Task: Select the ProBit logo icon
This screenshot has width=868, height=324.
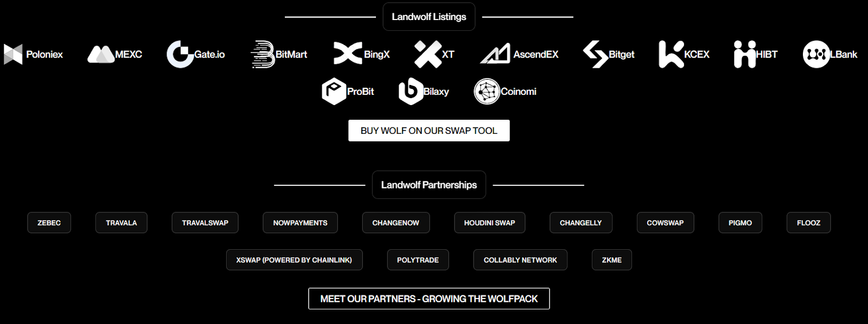Action: (x=334, y=92)
